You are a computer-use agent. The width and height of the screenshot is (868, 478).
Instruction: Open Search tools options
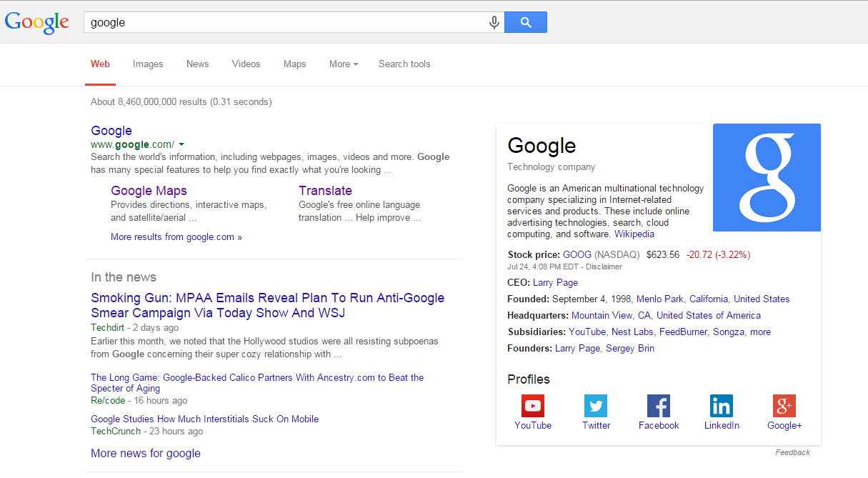(404, 64)
